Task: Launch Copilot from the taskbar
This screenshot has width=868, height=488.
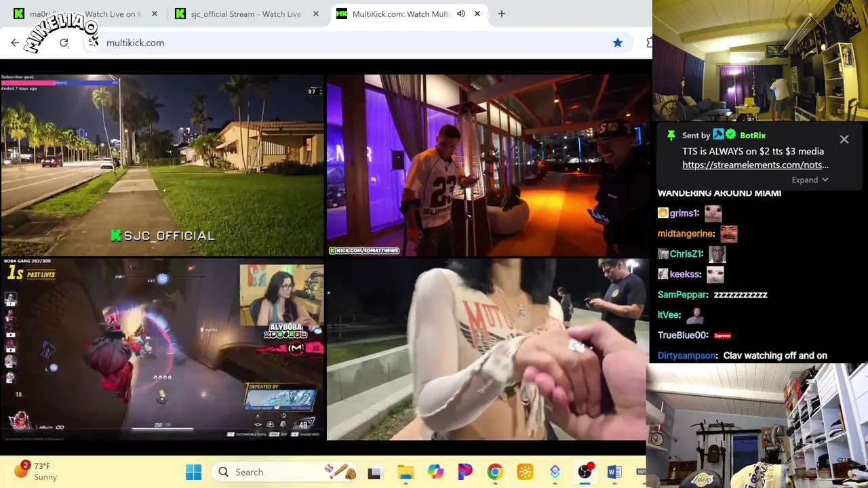Action: (435, 472)
